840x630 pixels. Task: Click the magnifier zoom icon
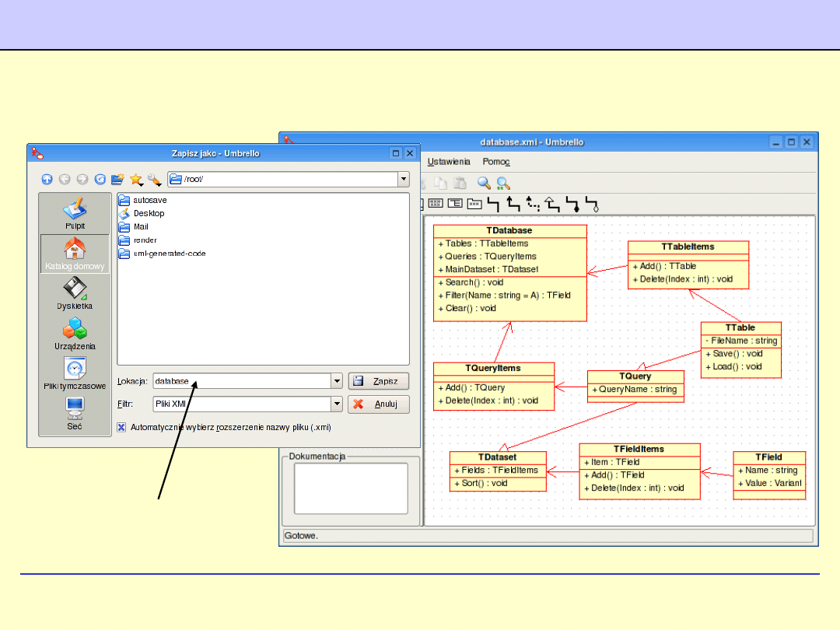[484, 184]
